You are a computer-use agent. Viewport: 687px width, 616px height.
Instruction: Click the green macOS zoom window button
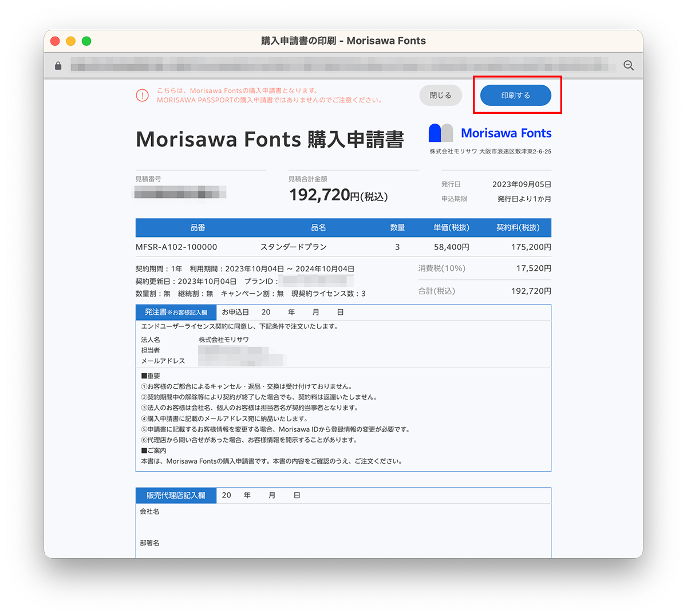point(86,41)
